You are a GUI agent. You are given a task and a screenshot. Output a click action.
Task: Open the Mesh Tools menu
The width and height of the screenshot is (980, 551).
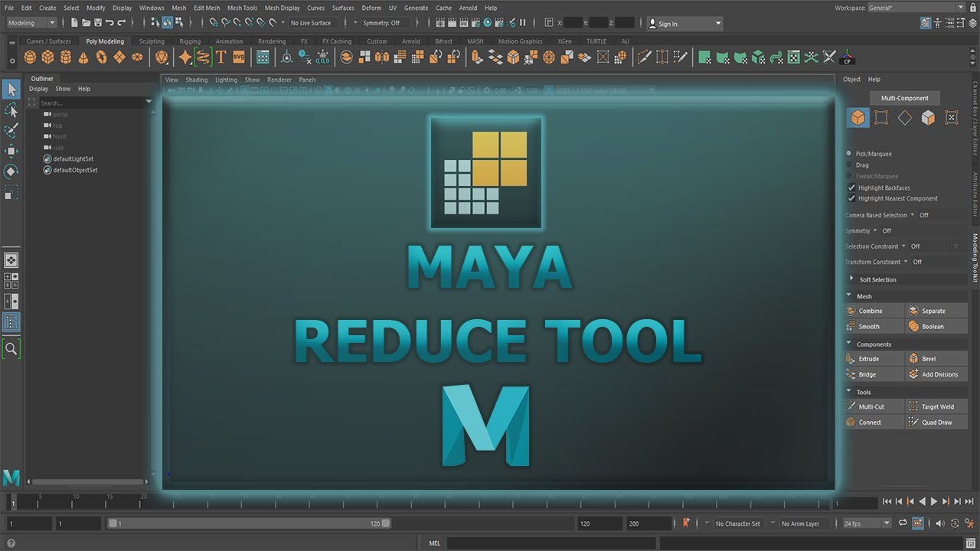pyautogui.click(x=242, y=8)
